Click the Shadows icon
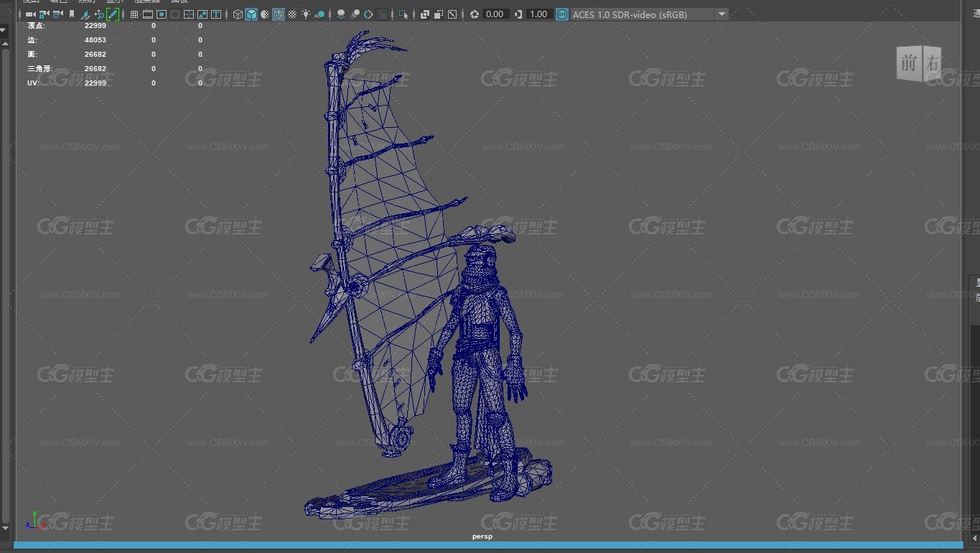 (319, 14)
